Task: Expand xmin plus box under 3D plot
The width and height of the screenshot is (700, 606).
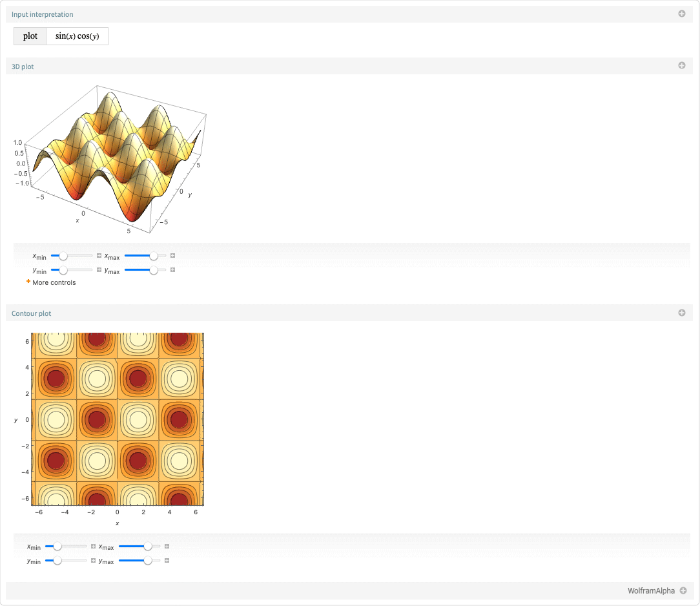Action: (x=99, y=256)
